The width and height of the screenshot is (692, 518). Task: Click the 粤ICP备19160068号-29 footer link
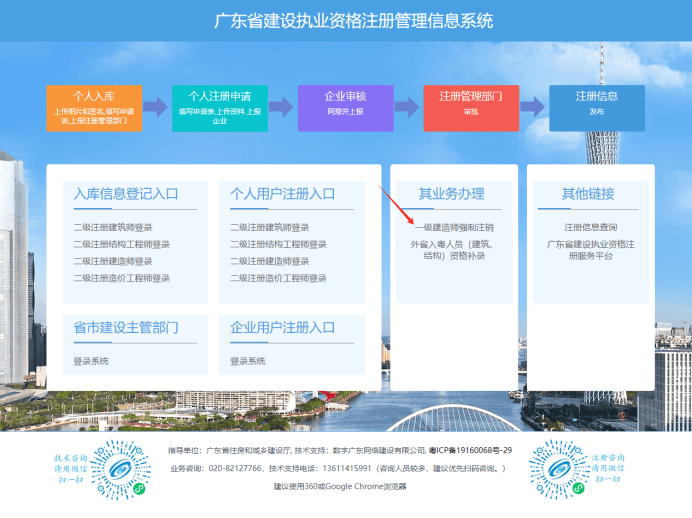point(470,450)
